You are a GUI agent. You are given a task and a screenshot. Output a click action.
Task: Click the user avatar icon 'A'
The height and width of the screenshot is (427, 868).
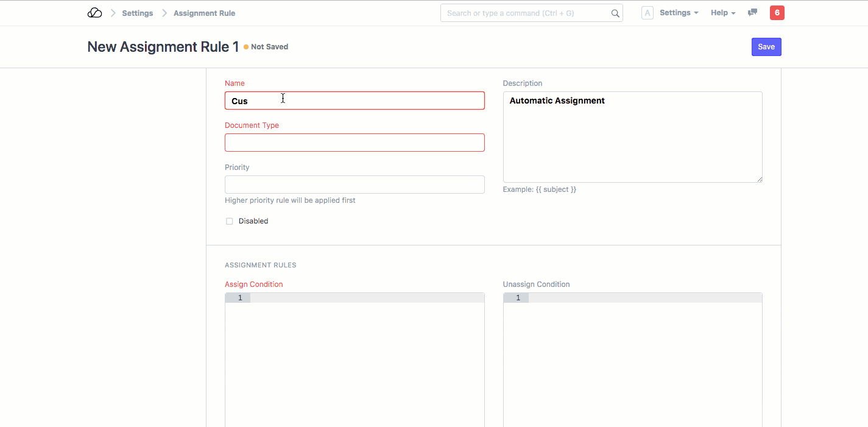click(x=647, y=13)
